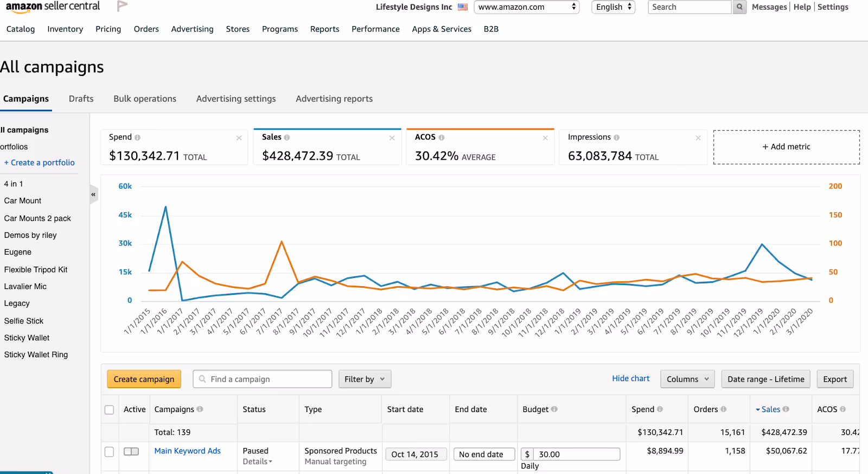Switch to Advertising reports tab
This screenshot has height=474, width=868.
(x=334, y=99)
